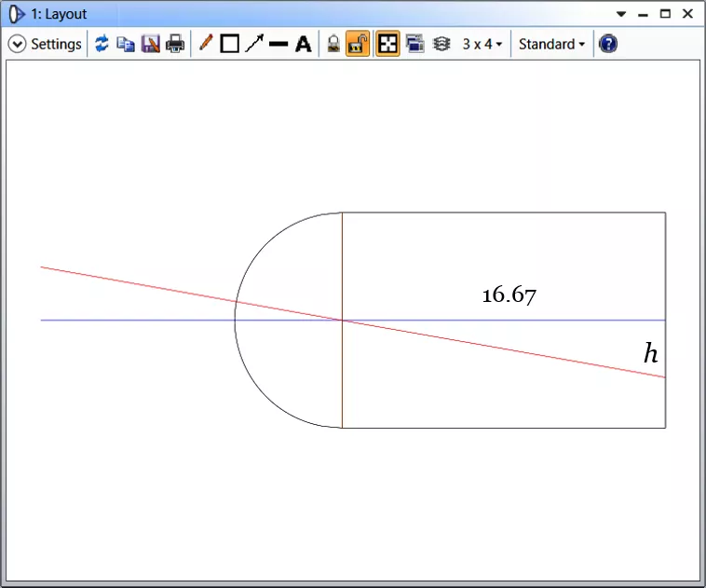
Task: Open the Standard dropdown menu
Action: (x=551, y=44)
